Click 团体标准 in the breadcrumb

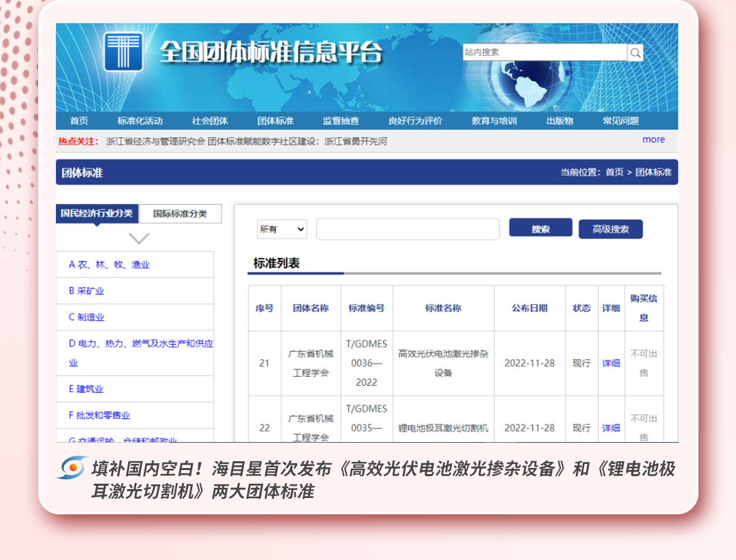point(654,172)
